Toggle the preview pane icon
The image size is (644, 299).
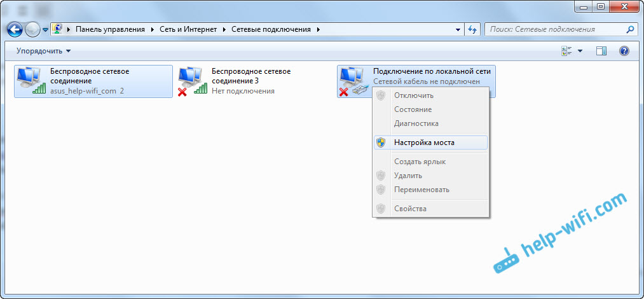[x=601, y=51]
